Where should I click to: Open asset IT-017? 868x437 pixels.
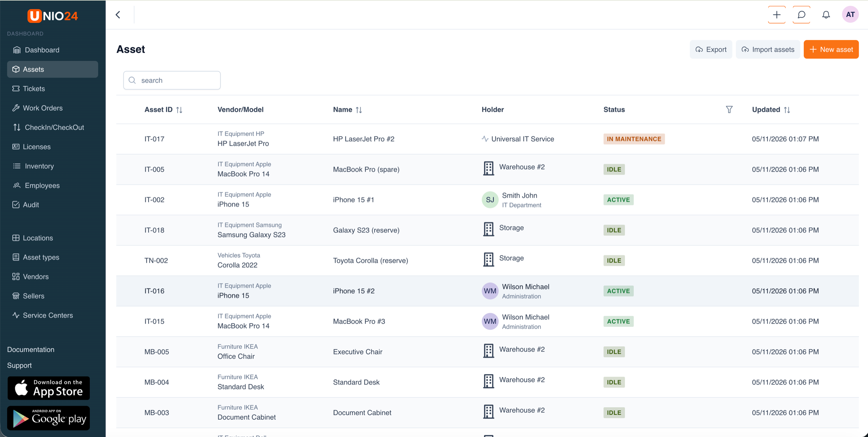[154, 139]
